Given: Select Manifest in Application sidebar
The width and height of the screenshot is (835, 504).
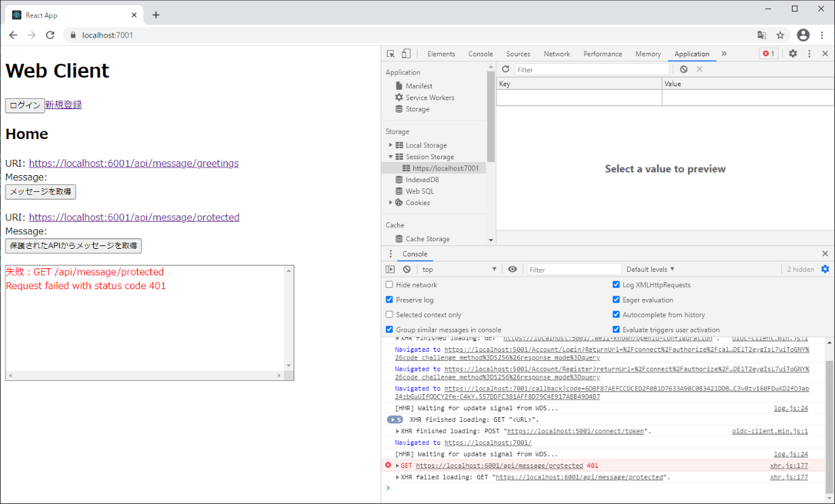Looking at the screenshot, I should coord(419,86).
